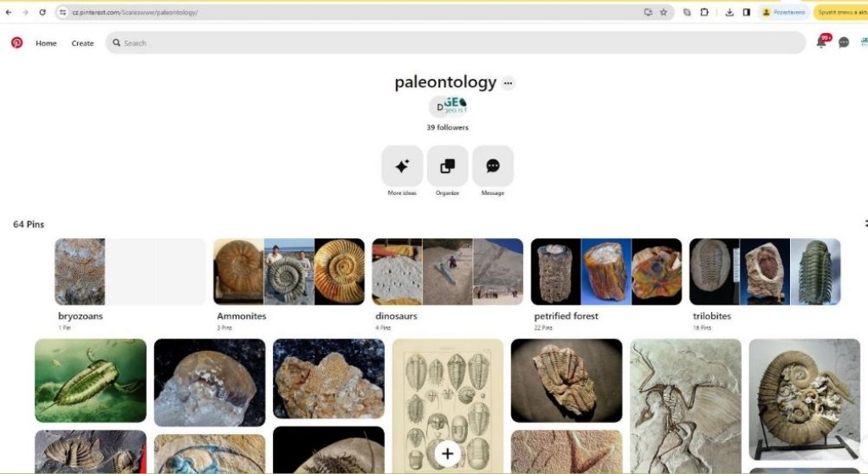Open the spiny trilobite pin on black
The image size is (868, 474).
[x=329, y=449]
